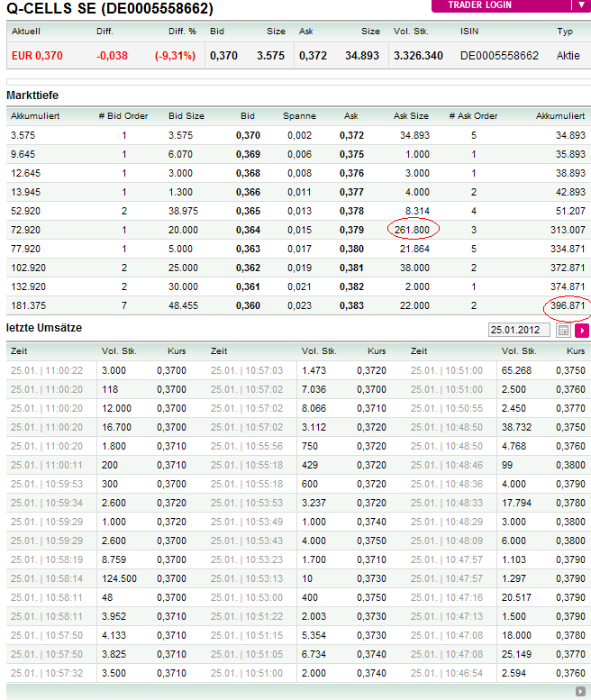Select bid price 0,369 in depth table
This screenshot has height=700, width=591.
pos(248,154)
